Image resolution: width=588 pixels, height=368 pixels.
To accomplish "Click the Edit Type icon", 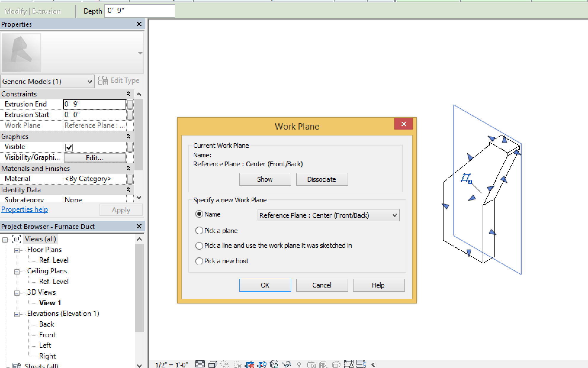I will pyautogui.click(x=103, y=80).
